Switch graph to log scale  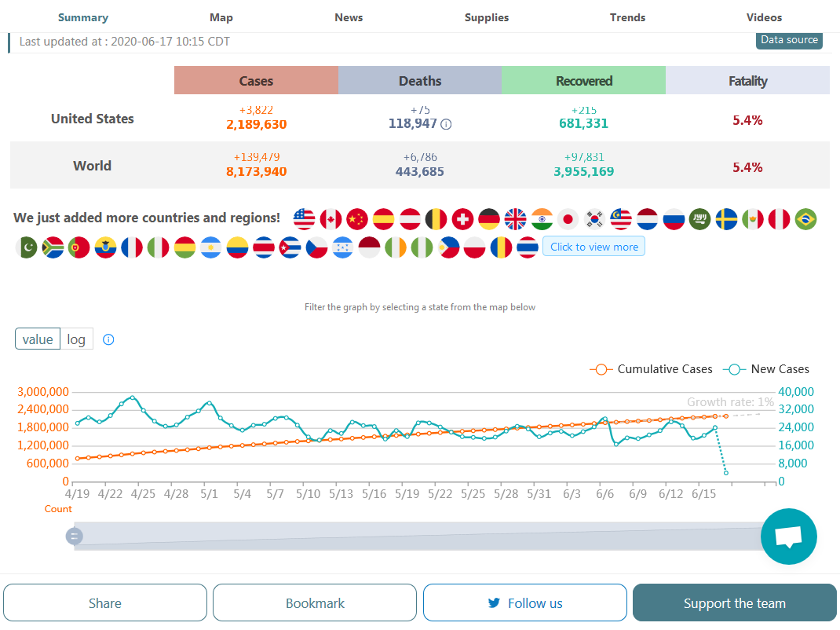coord(76,339)
